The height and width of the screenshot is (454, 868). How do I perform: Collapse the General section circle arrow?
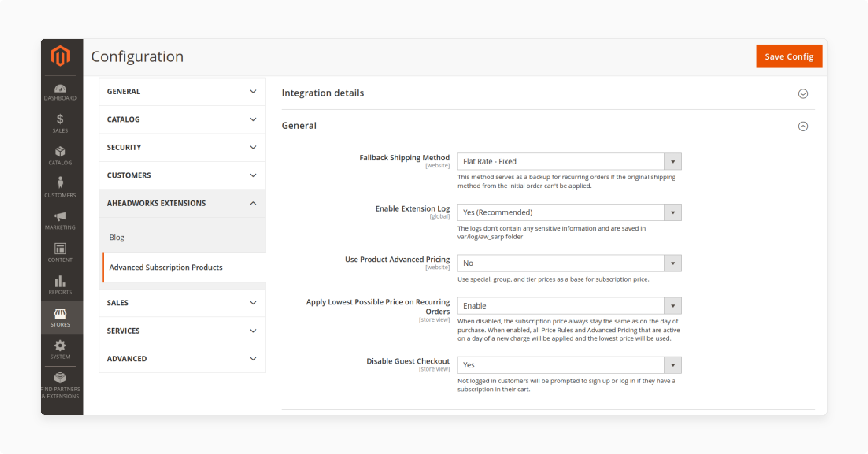coord(803,126)
